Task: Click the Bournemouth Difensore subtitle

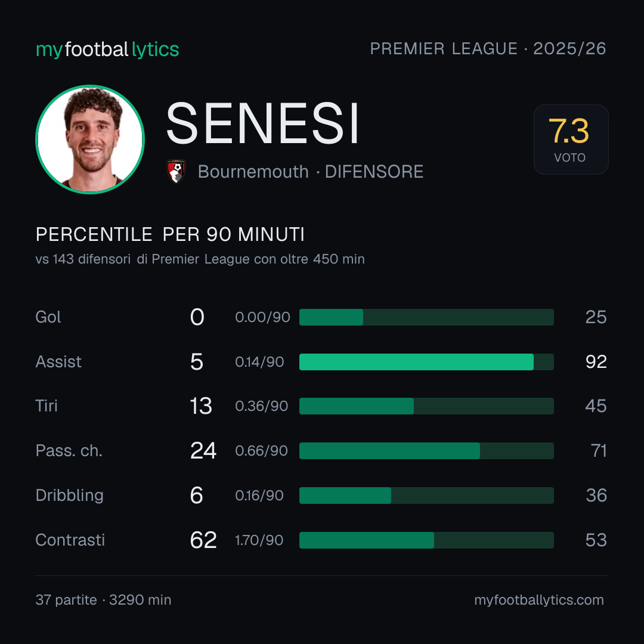Action: [x=311, y=172]
